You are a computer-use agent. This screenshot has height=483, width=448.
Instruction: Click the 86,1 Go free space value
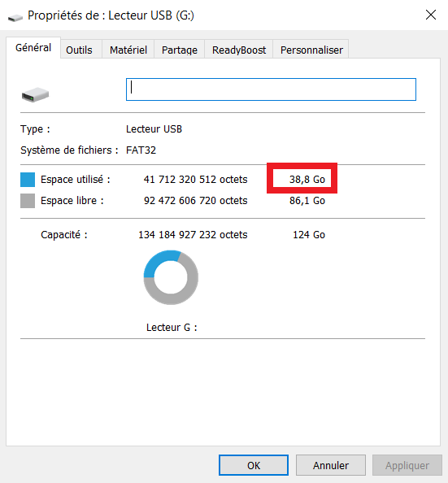click(x=307, y=201)
